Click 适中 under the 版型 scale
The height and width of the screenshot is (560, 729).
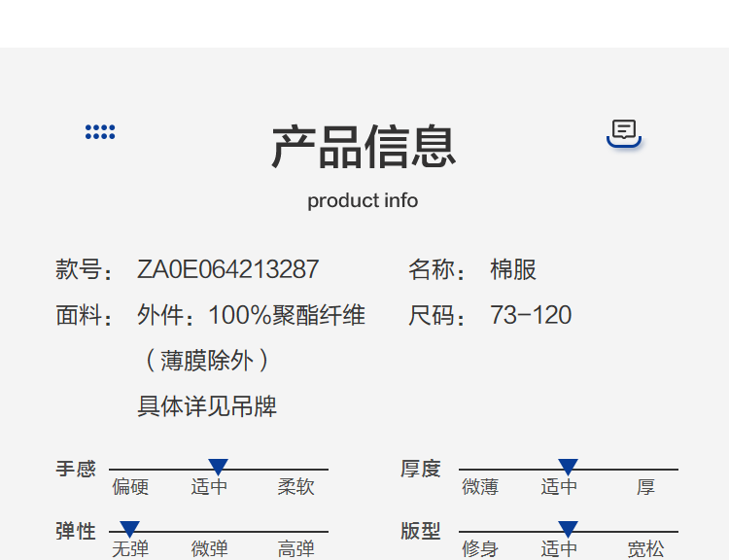click(x=559, y=549)
